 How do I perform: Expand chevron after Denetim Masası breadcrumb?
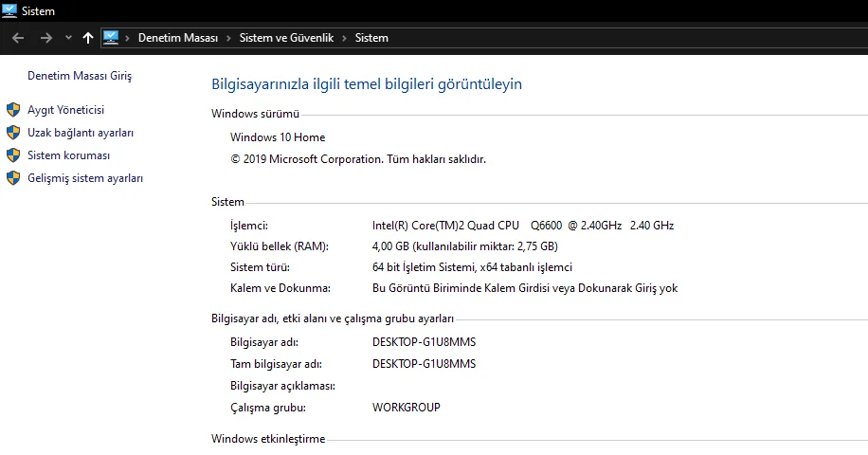(228, 38)
